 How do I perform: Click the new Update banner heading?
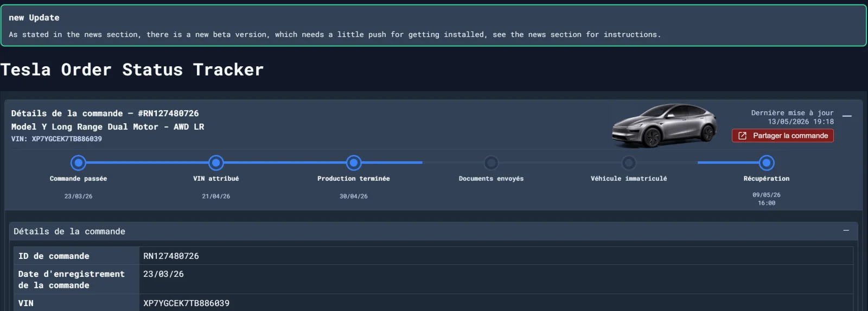click(34, 17)
